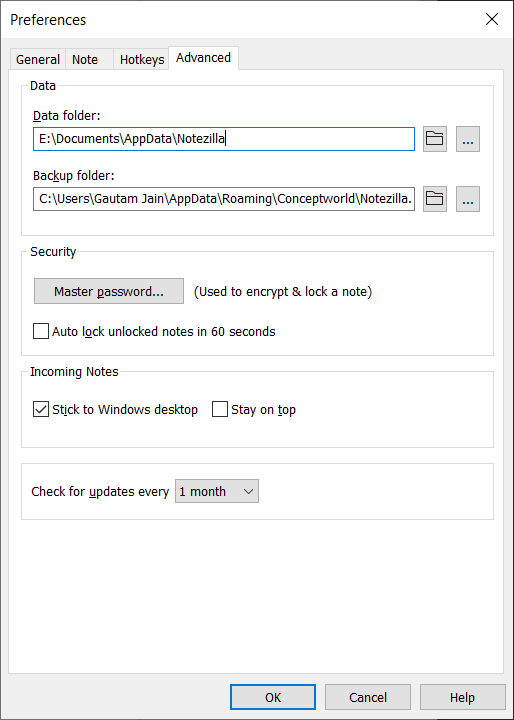This screenshot has width=514, height=720.
Task: Select the Advanced tab
Action: [x=203, y=58]
